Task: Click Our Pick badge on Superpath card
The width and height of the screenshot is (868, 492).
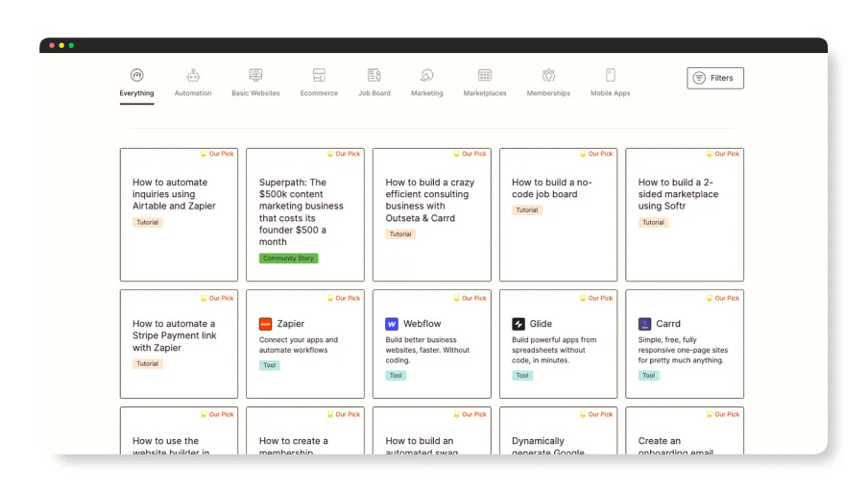Action: click(x=343, y=154)
